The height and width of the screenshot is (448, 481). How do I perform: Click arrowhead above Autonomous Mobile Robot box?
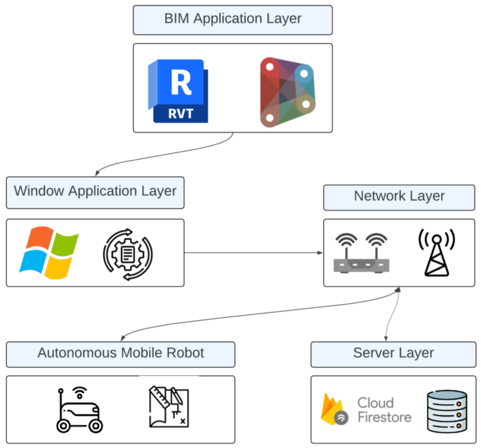[x=123, y=338]
